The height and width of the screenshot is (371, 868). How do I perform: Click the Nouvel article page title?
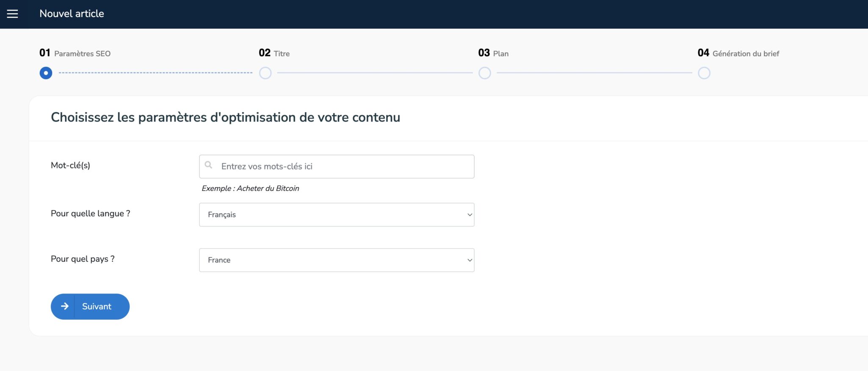tap(72, 14)
